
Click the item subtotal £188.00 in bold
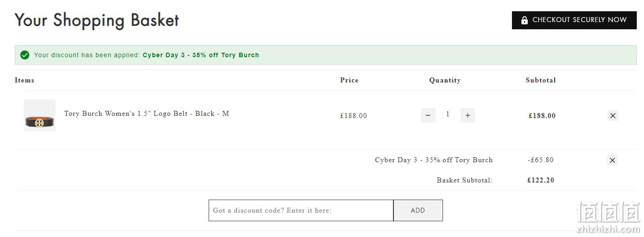pyautogui.click(x=542, y=116)
